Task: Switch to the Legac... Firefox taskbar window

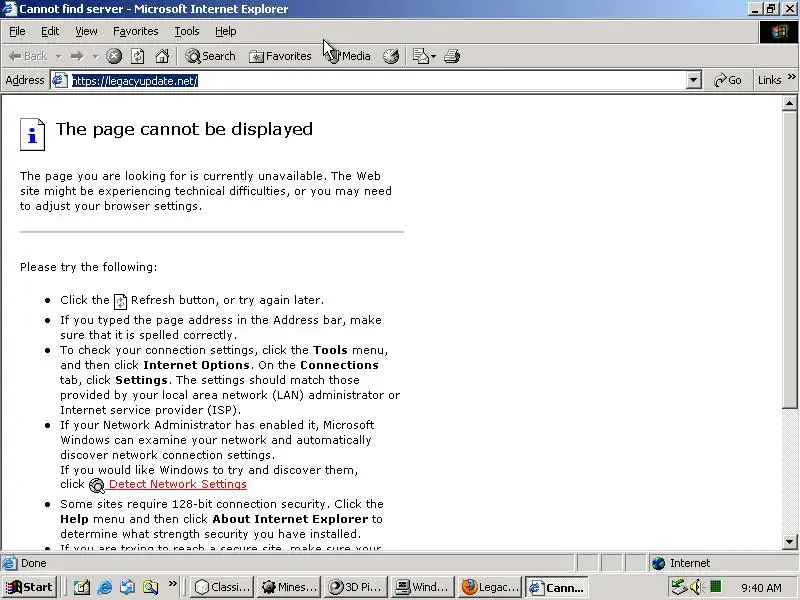Action: (490, 587)
